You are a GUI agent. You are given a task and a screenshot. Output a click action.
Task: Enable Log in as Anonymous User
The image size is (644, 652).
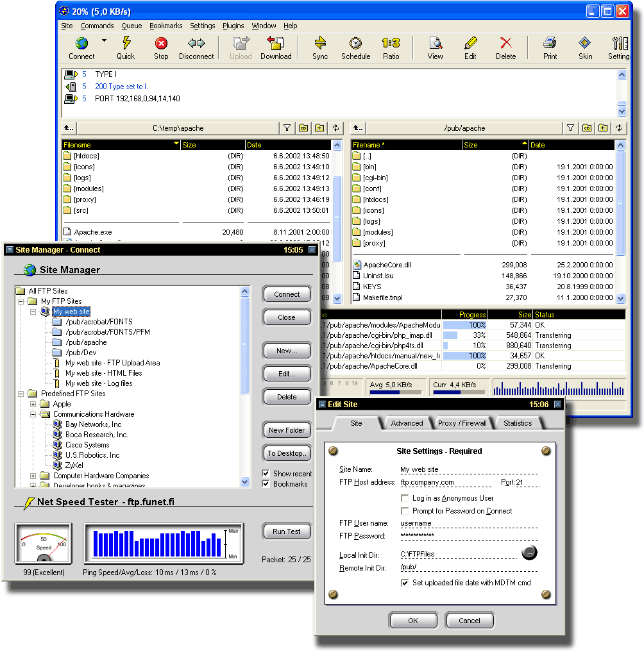coord(404,497)
